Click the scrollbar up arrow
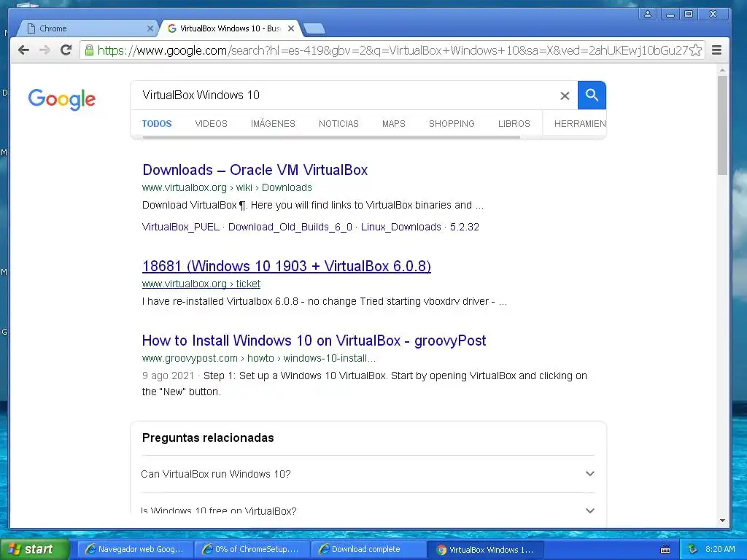Viewport: 747px width, 560px height. [x=722, y=71]
